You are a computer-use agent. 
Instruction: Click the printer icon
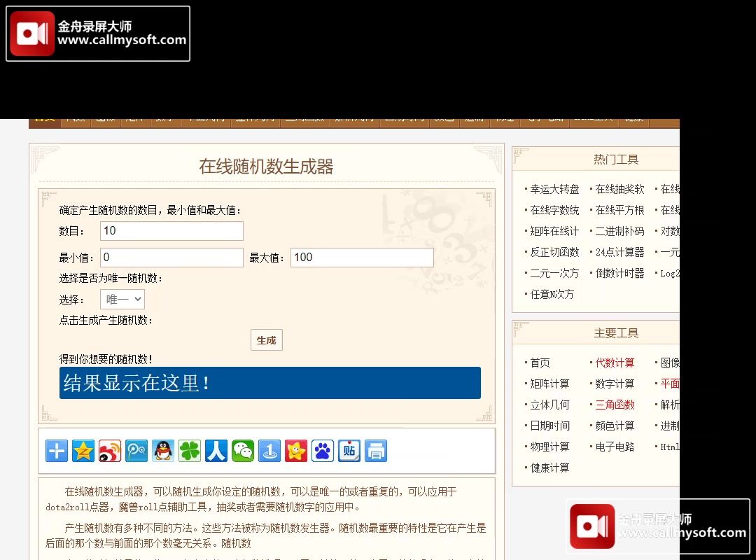376,451
